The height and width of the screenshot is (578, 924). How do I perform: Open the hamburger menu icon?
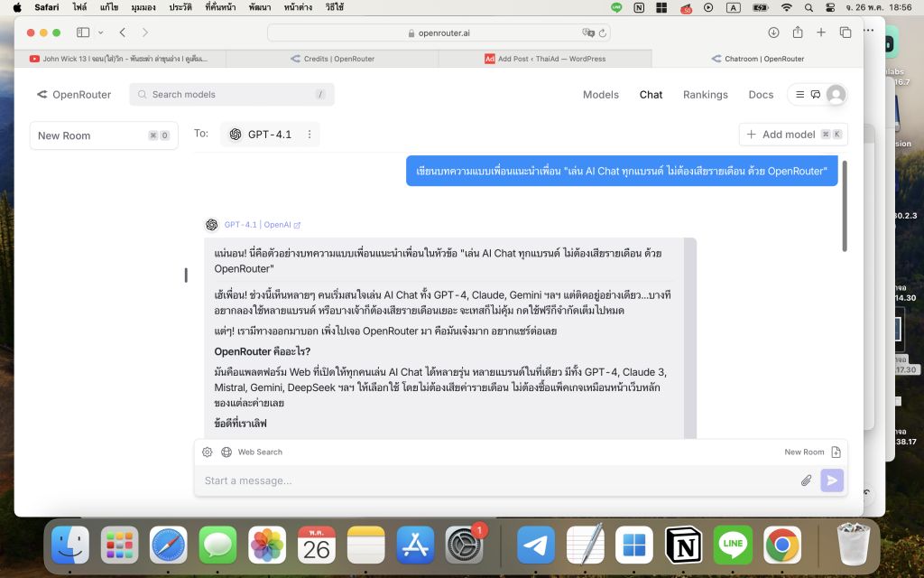799,94
